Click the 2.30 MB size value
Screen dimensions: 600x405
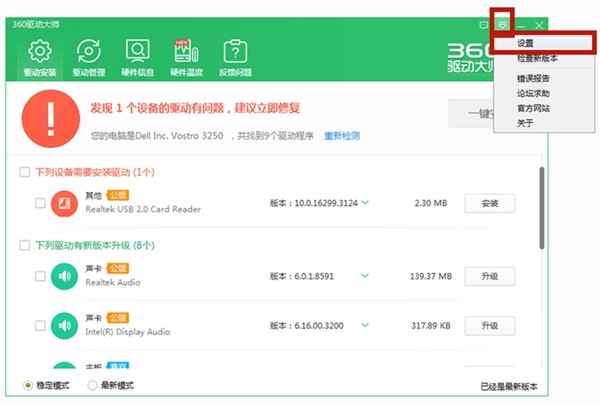click(431, 203)
